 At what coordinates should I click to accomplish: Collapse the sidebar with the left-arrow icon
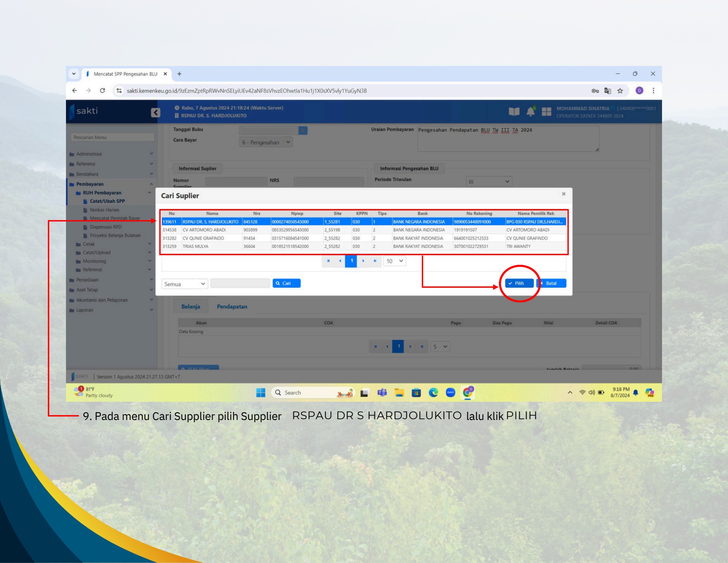click(x=155, y=112)
